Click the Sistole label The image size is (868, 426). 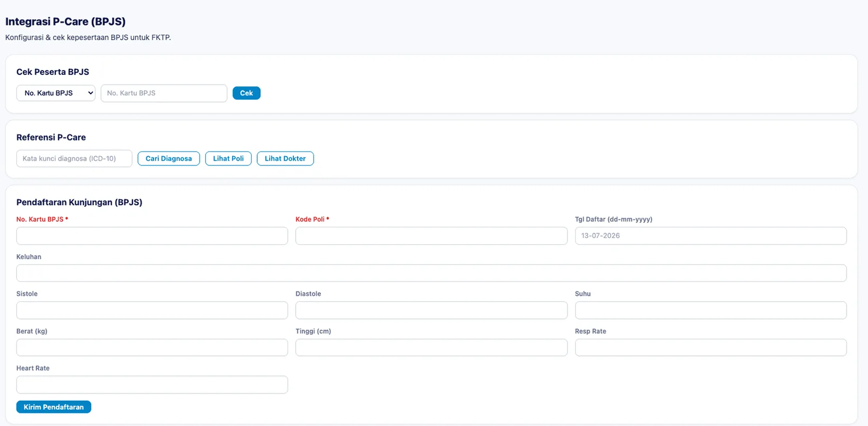click(x=27, y=294)
